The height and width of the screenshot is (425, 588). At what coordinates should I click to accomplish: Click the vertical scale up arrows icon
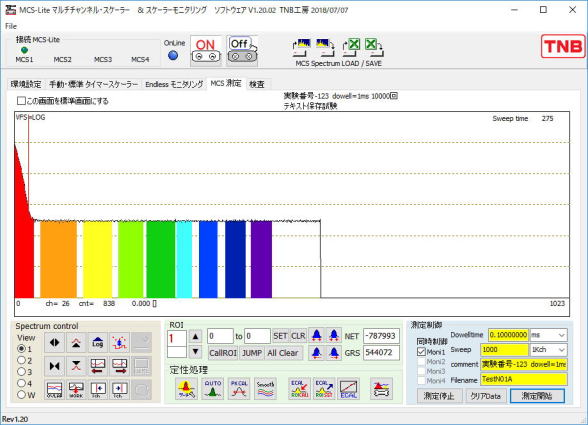click(x=76, y=342)
